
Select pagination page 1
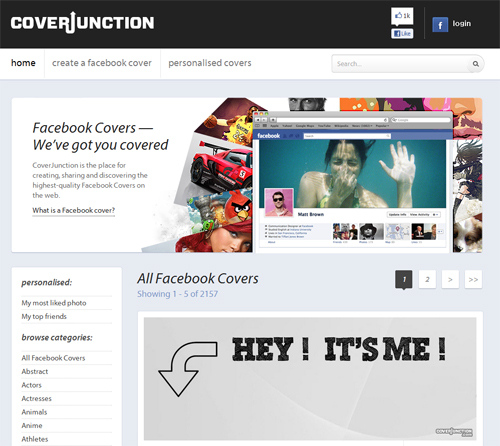tap(404, 279)
